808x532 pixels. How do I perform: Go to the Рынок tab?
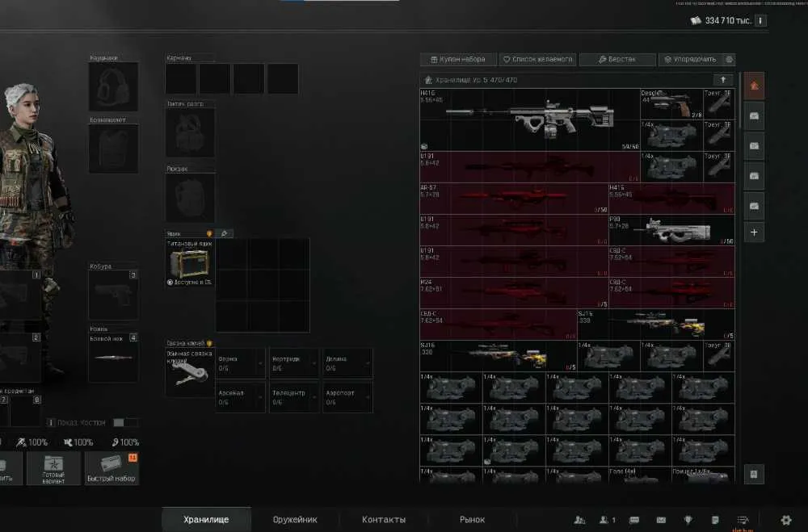472,520
